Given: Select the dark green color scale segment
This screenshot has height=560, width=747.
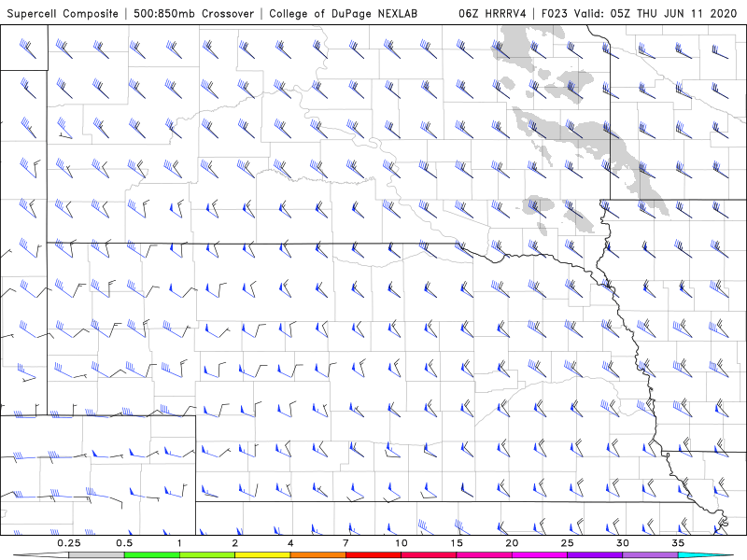Looking at the screenshot, I should [152, 555].
